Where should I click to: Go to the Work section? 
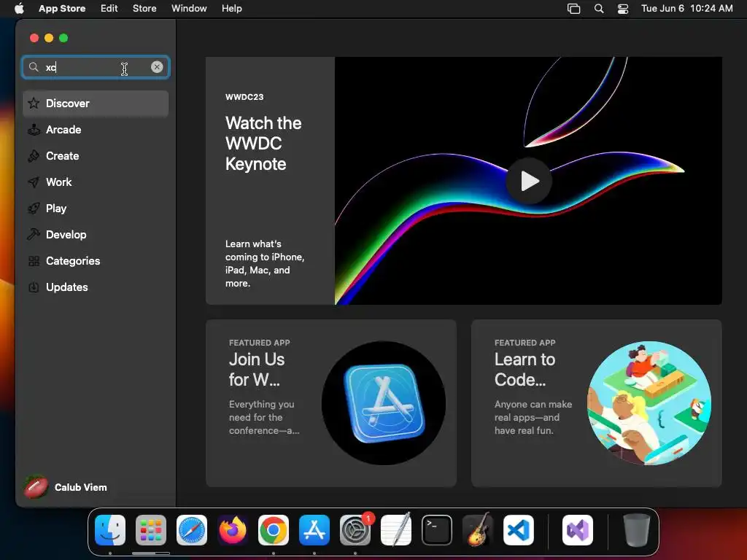(x=96, y=182)
